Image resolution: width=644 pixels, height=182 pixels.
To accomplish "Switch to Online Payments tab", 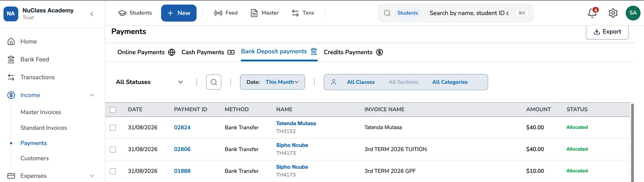I will (146, 52).
